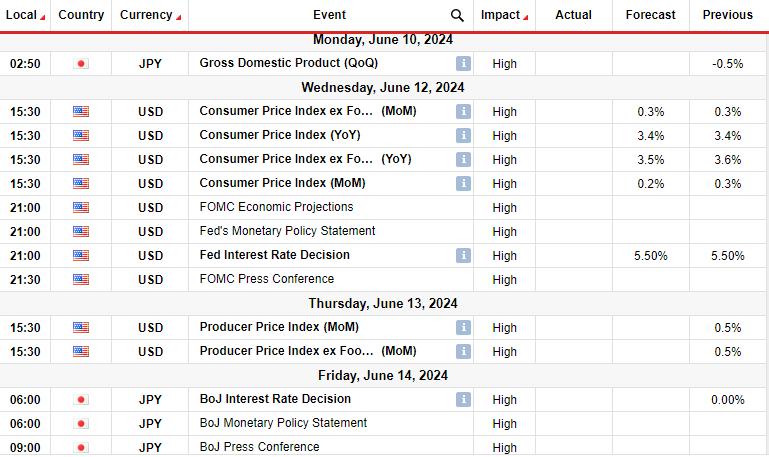
Task: Click US flag in FOMC Press Conference row
Action: pyautogui.click(x=81, y=279)
